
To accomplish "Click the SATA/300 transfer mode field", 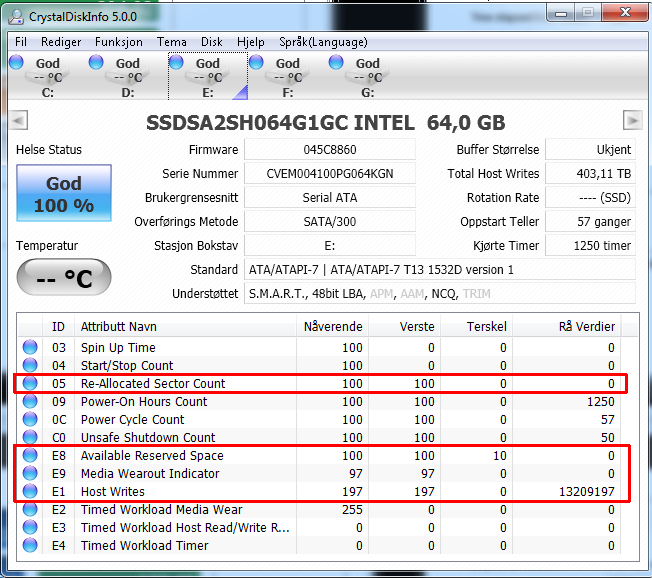I will (x=330, y=222).
